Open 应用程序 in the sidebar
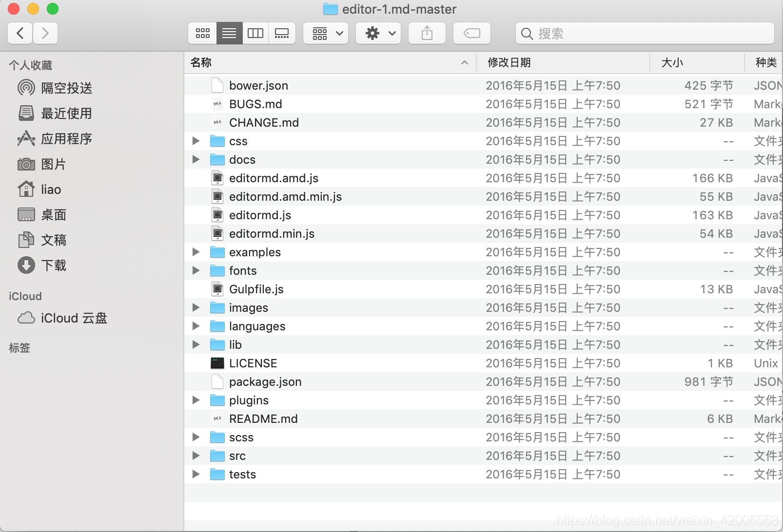The image size is (783, 532). (x=55, y=139)
